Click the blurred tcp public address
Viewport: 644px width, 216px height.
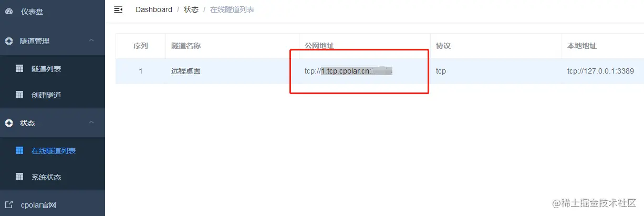[349, 71]
